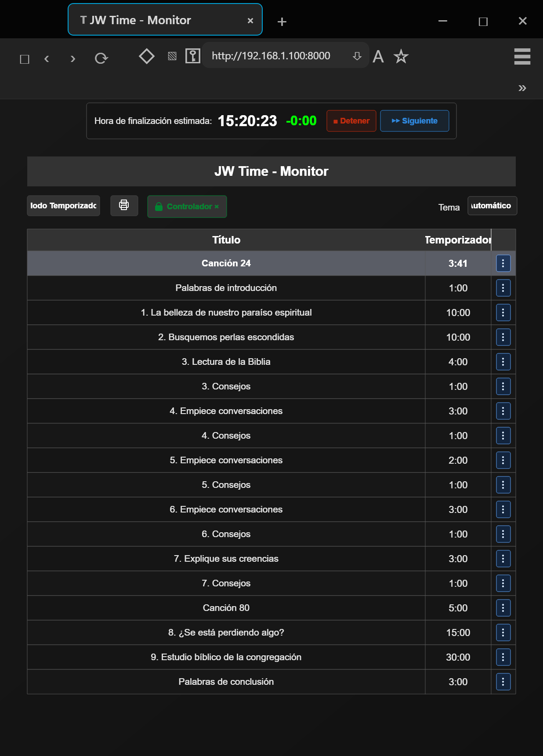This screenshot has height=756, width=543.
Task: Click the 3:41 timer for Canción 24
Action: [x=458, y=263]
